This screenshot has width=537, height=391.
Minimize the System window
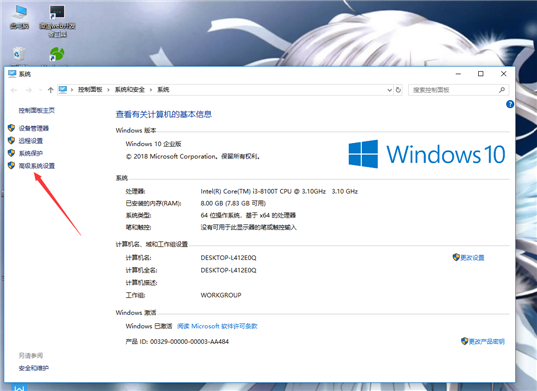pos(458,74)
